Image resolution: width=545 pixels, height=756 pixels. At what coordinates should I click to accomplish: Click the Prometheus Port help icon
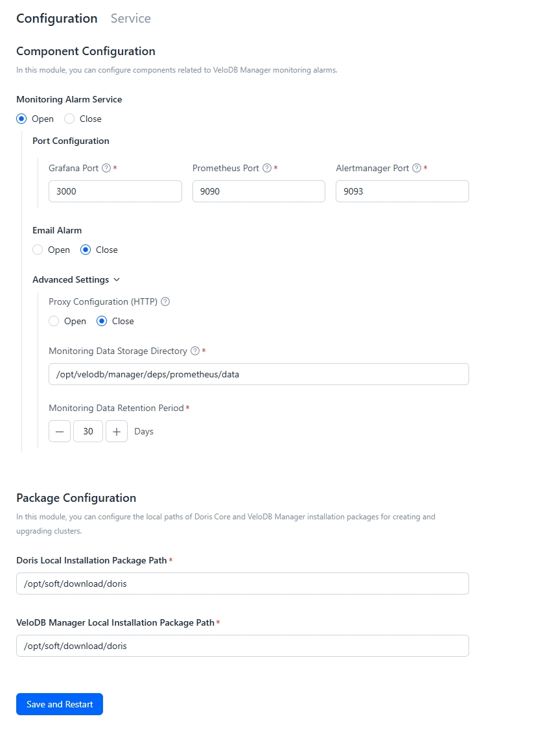click(x=267, y=168)
